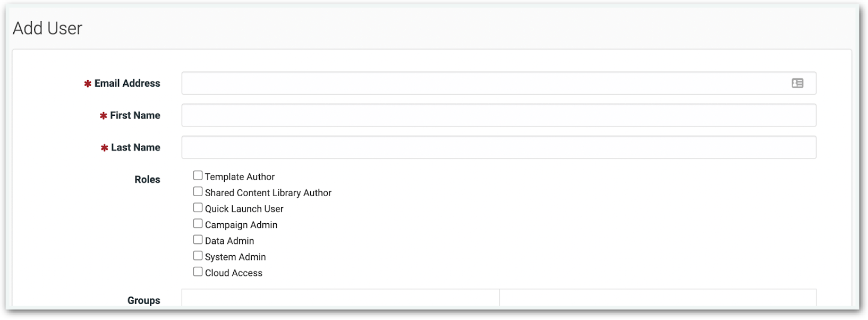The width and height of the screenshot is (868, 320).
Task: Click the 'Groups' section label
Action: pos(143,300)
